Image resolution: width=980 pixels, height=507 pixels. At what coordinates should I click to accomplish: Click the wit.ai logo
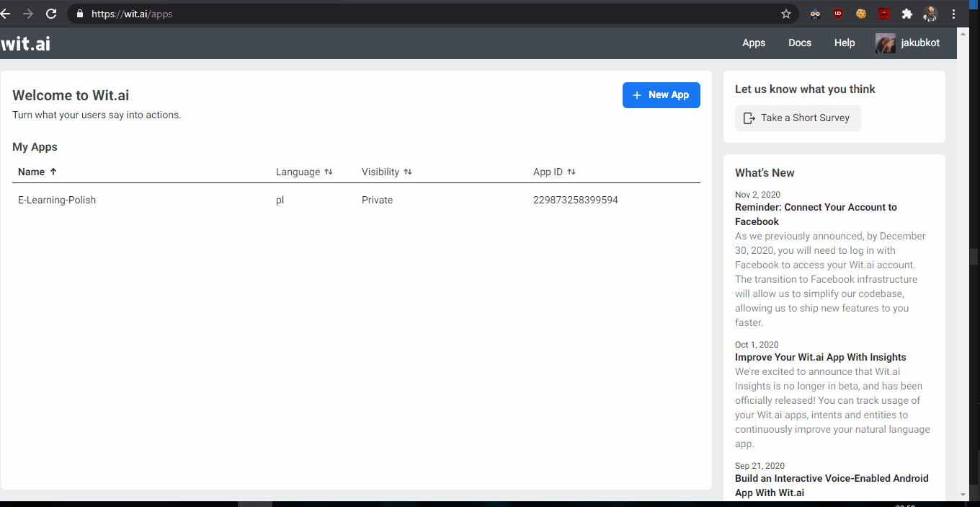tap(25, 43)
